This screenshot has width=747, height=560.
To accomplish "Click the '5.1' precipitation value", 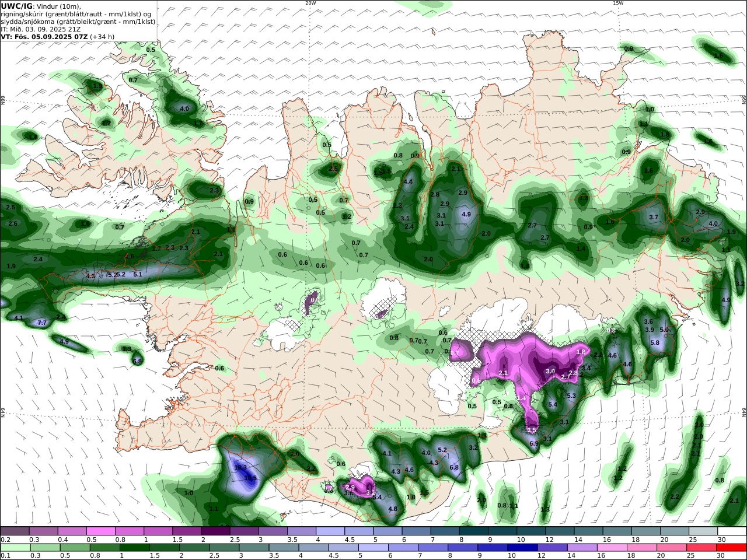I will point(138,274).
